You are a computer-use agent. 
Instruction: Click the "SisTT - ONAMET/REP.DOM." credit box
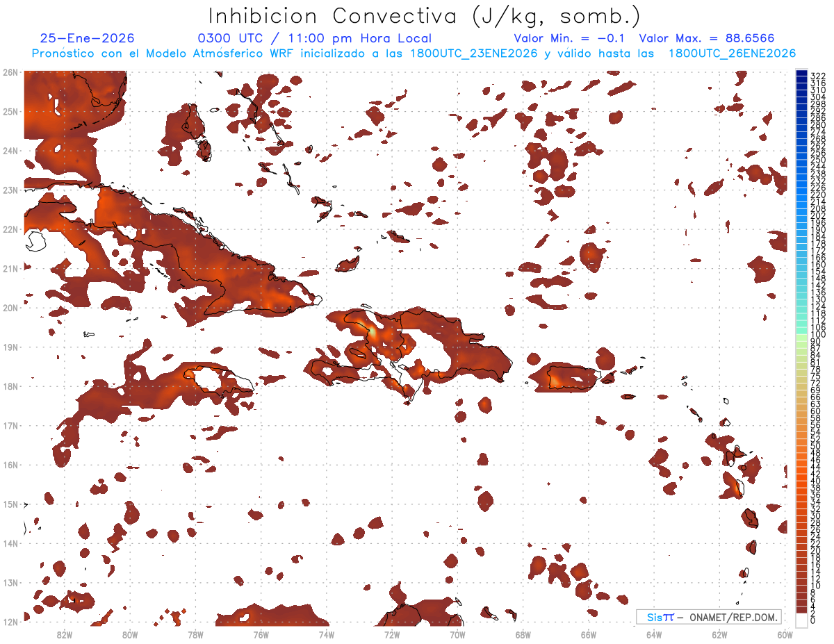point(709,617)
